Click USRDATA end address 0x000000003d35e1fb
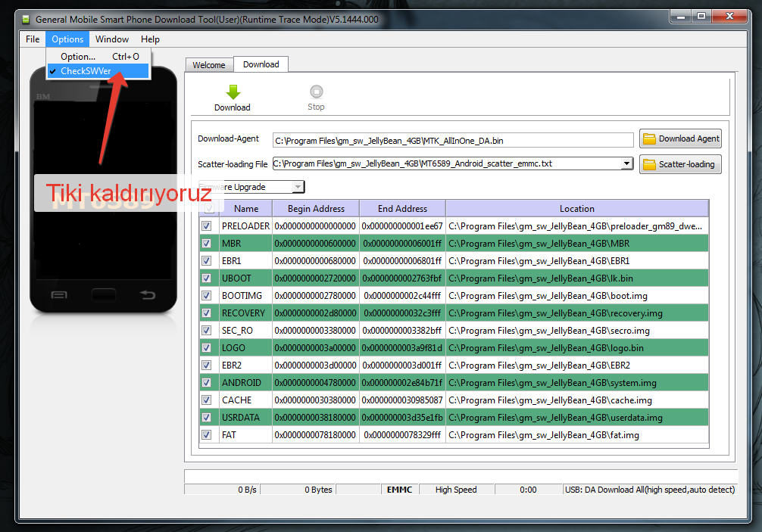This screenshot has height=532, width=762. pos(402,418)
